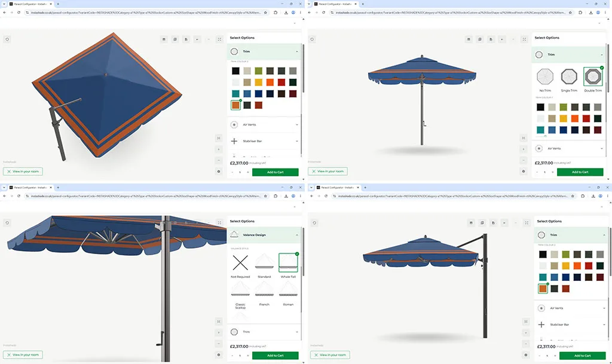Enter fullscreen viewer in bottom-left window
The height and width of the screenshot is (364, 612).
pyautogui.click(x=219, y=223)
